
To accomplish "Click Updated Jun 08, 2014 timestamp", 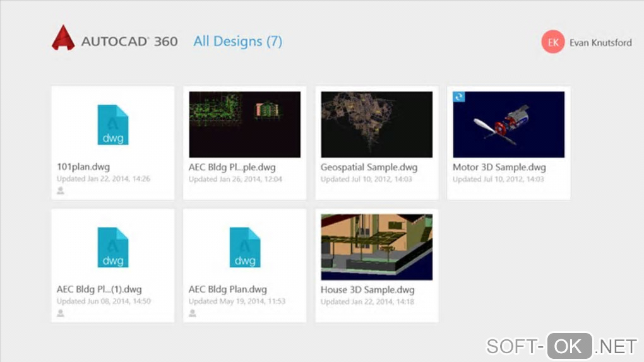I will [104, 301].
